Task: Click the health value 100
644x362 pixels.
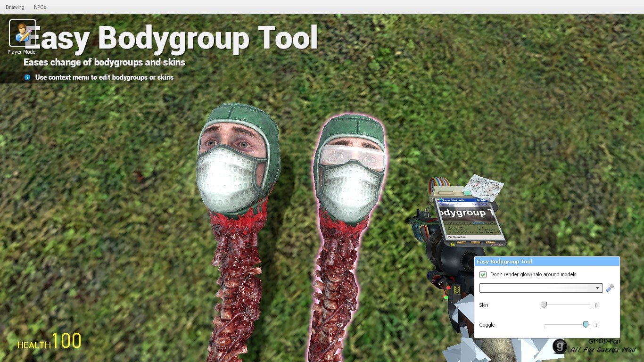Action: (66, 341)
